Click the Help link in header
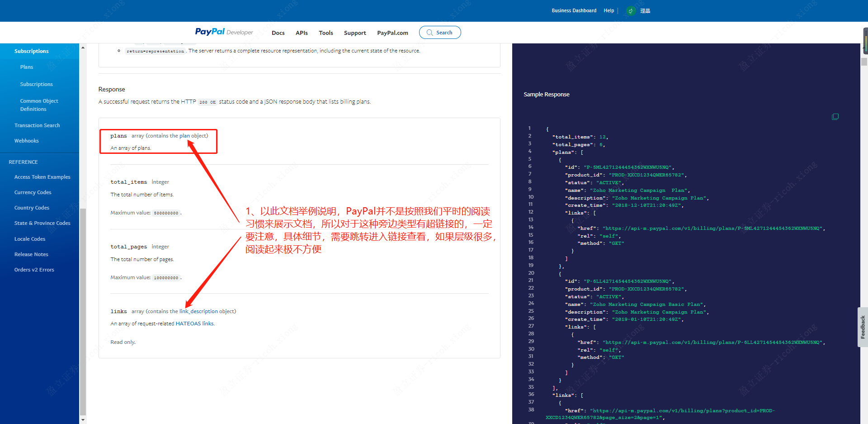Screen dimensions: 868x424 click(x=609, y=10)
